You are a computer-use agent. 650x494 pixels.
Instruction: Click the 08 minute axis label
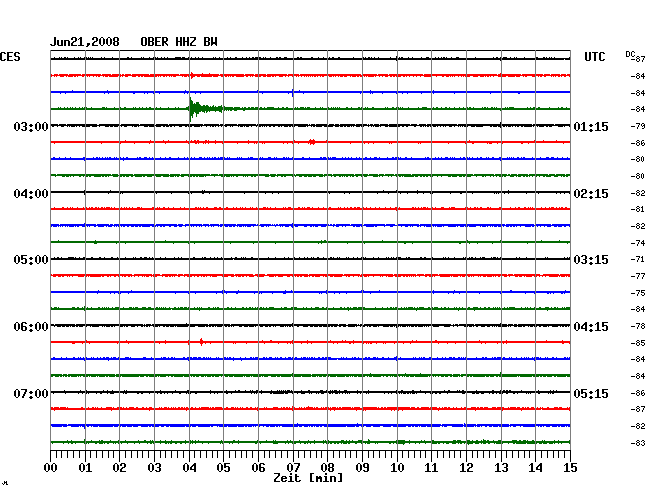click(x=327, y=468)
